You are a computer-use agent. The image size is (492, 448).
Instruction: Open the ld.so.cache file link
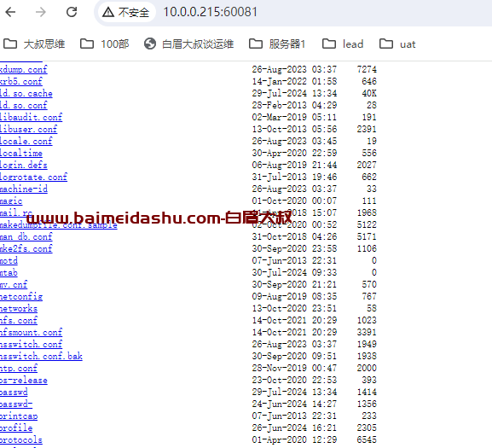[26, 94]
